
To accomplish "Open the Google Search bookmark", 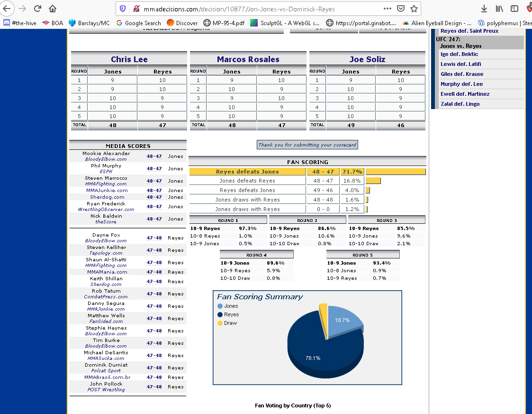I will [138, 23].
